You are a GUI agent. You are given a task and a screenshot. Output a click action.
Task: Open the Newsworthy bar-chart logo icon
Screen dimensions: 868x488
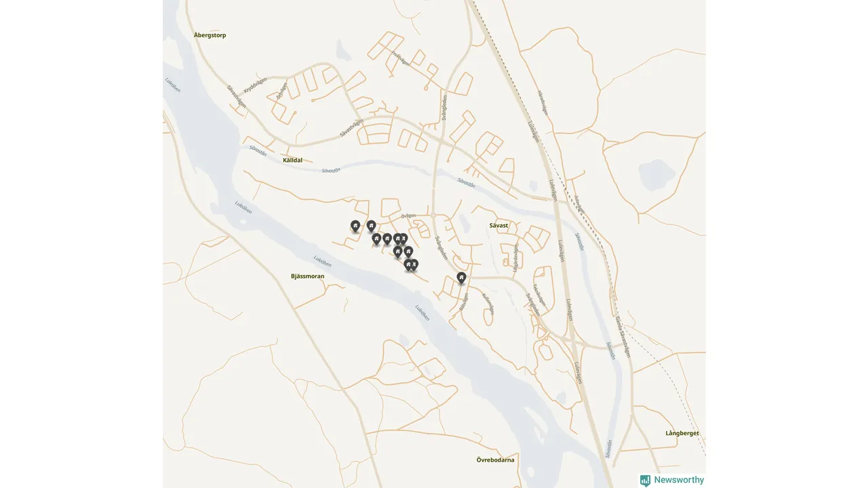645,481
